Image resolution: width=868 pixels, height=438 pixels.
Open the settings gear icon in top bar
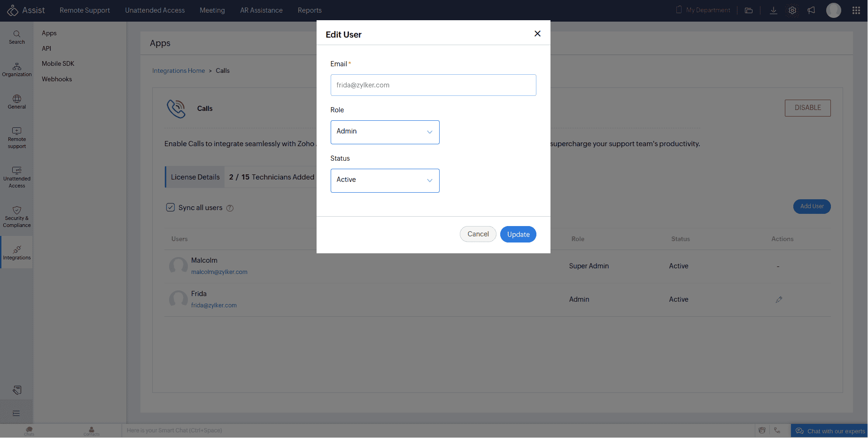(792, 10)
